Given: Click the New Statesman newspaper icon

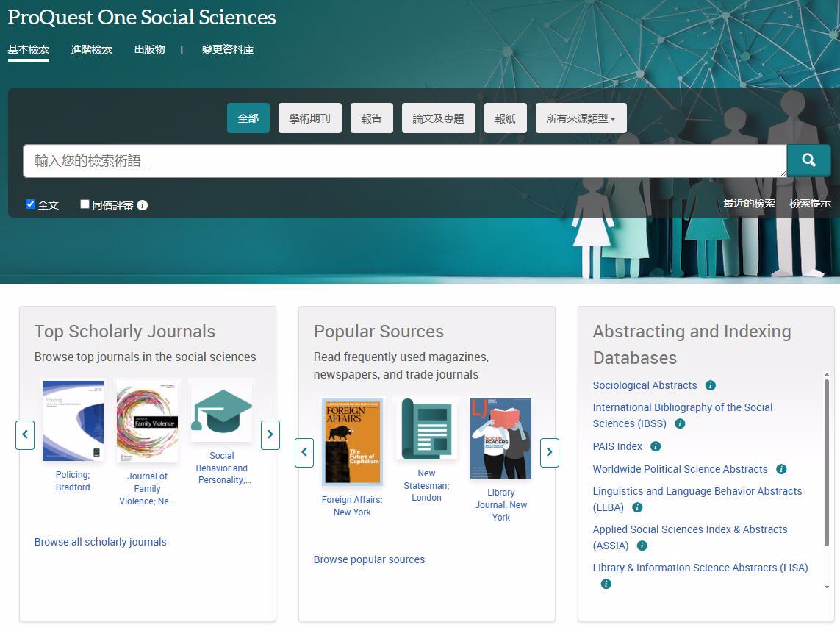Looking at the screenshot, I should click(426, 429).
